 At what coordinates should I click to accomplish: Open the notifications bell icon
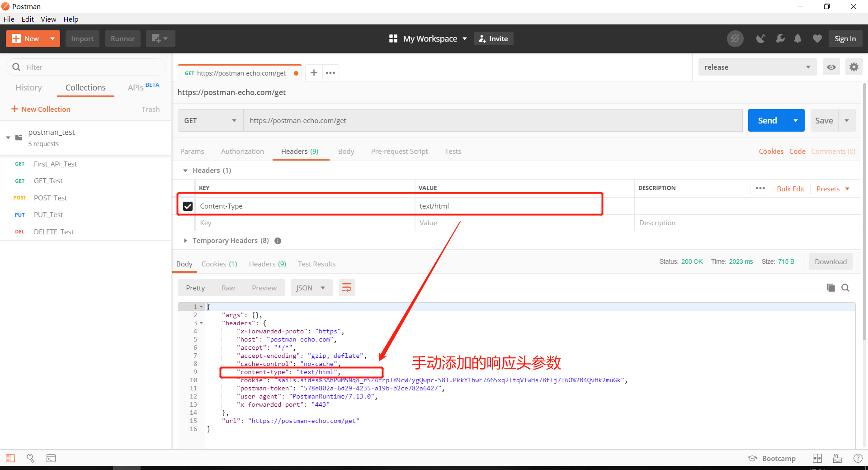tap(798, 38)
